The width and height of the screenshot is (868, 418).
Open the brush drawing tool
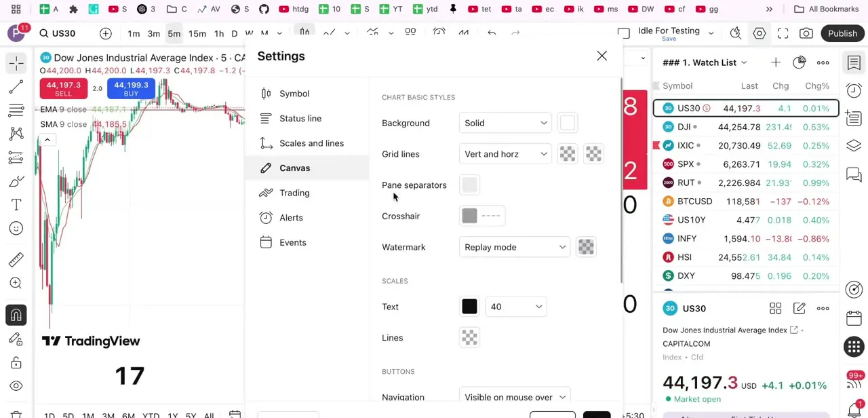16,181
